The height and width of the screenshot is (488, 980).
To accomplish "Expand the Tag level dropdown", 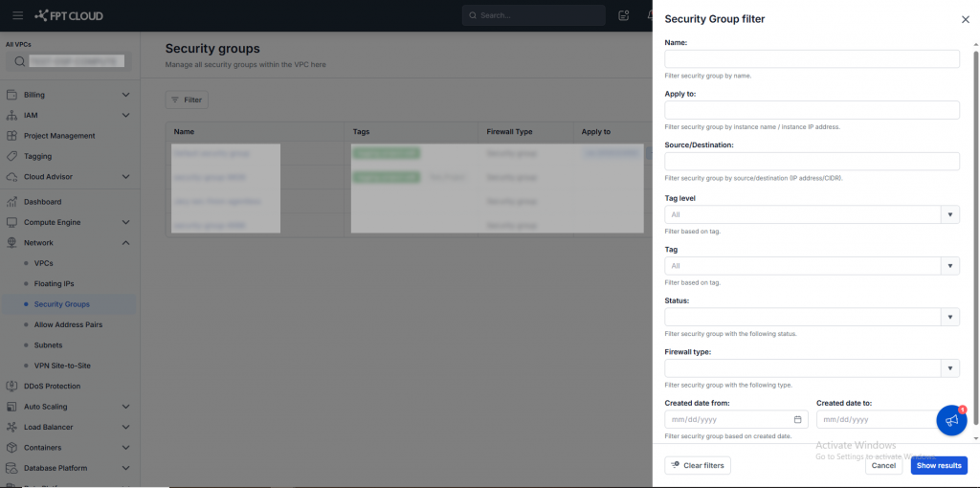I will (950, 214).
